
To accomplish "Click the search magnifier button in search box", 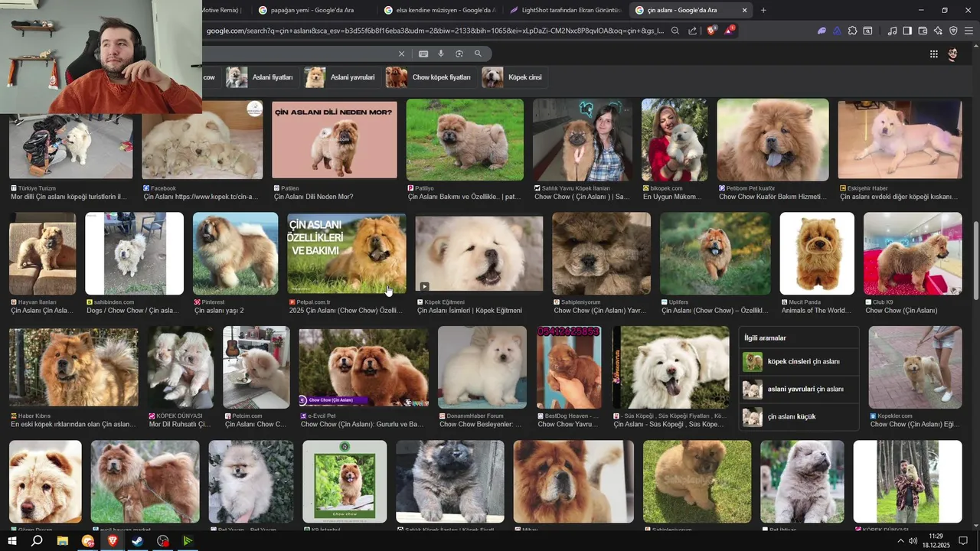I will click(x=478, y=54).
